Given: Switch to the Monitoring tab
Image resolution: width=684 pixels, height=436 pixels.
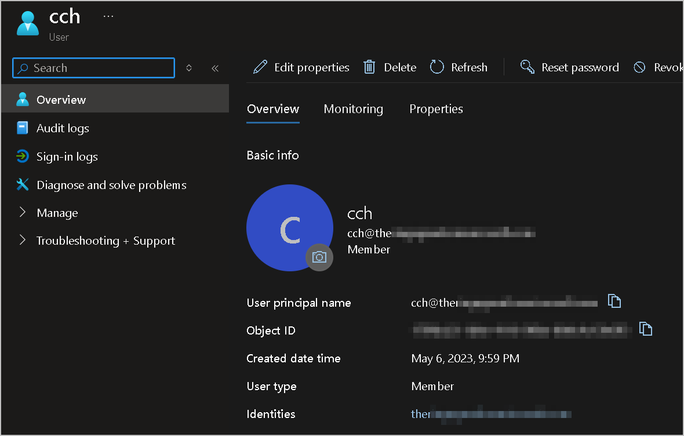Looking at the screenshot, I should 353,109.
